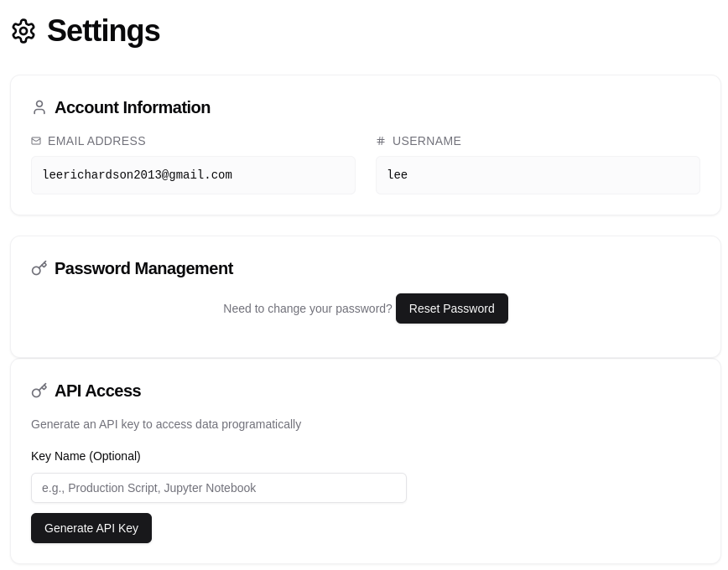
Task: Click the Account Information heading
Action: (x=133, y=107)
